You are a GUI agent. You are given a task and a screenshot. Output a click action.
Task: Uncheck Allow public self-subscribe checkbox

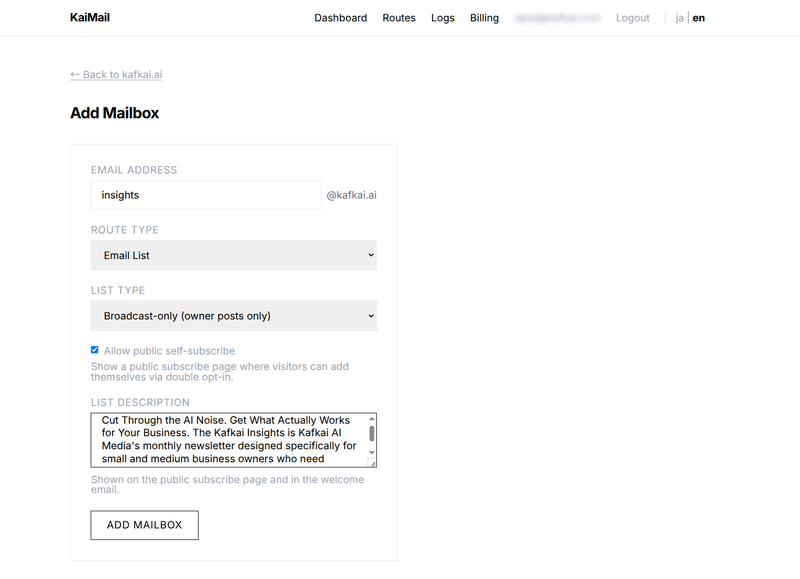tap(94, 350)
